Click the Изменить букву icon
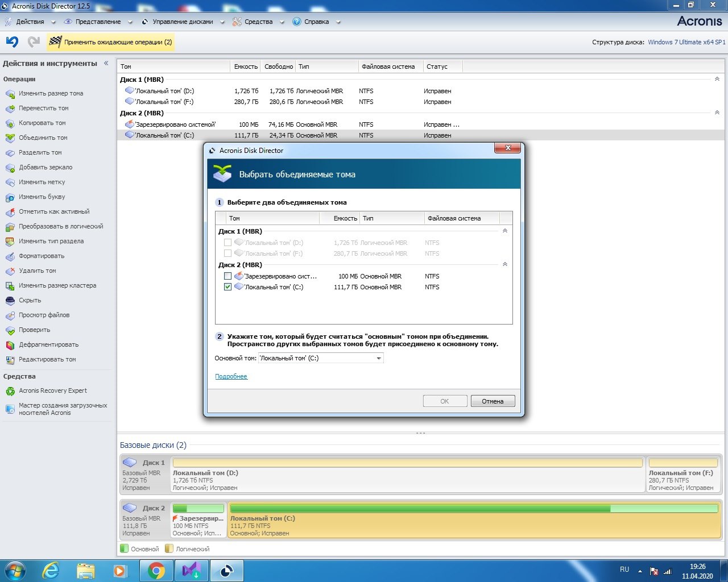The height and width of the screenshot is (582, 728). coord(10,197)
